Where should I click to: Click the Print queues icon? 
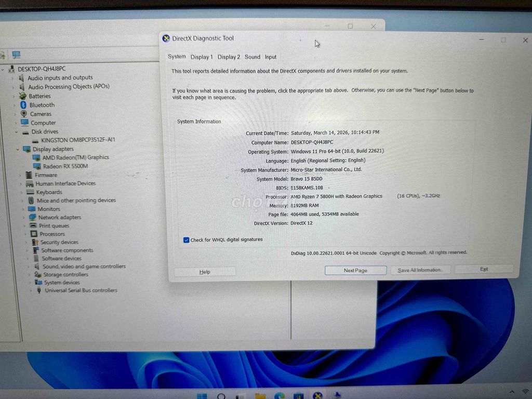pos(33,225)
